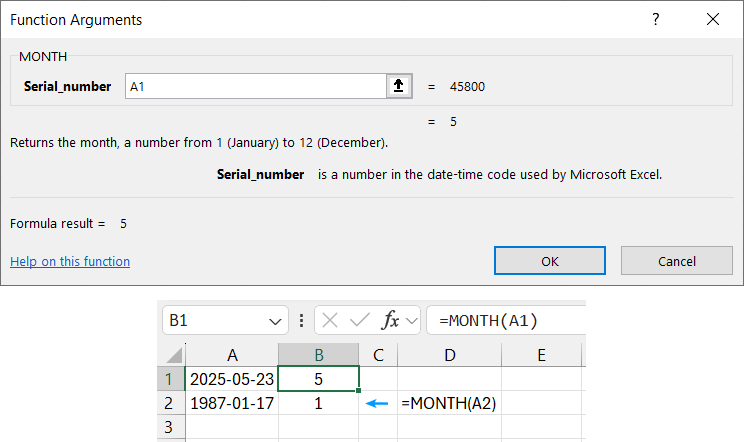
Task: Click the OK button
Action: click(x=549, y=260)
